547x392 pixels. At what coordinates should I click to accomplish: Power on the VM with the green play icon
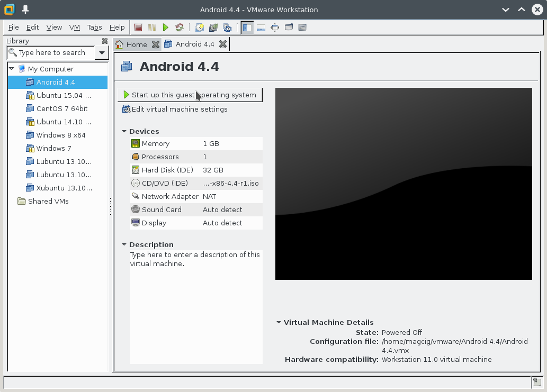[x=166, y=28]
